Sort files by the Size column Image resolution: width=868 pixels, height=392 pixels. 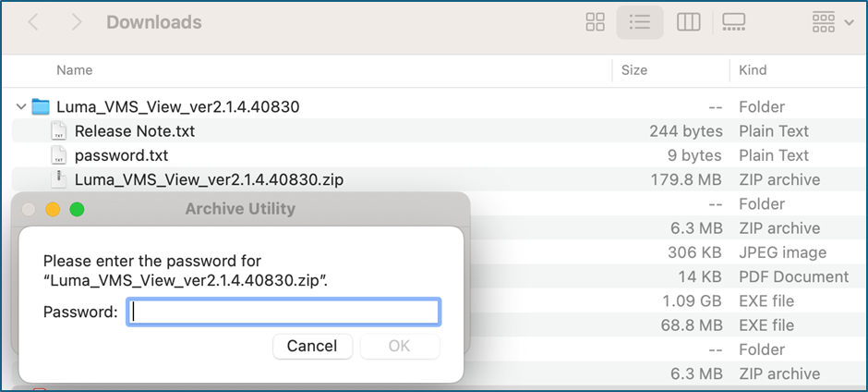coord(633,70)
